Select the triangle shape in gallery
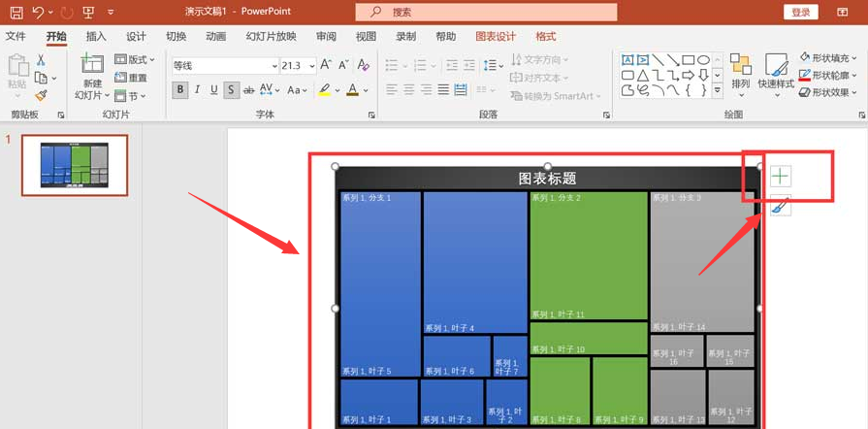868x429 pixels. click(643, 75)
